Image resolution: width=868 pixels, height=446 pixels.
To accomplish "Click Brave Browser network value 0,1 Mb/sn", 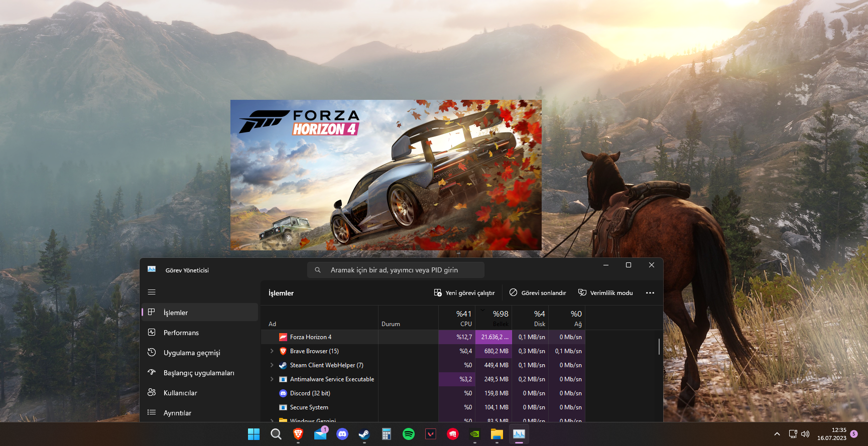I will pyautogui.click(x=567, y=351).
